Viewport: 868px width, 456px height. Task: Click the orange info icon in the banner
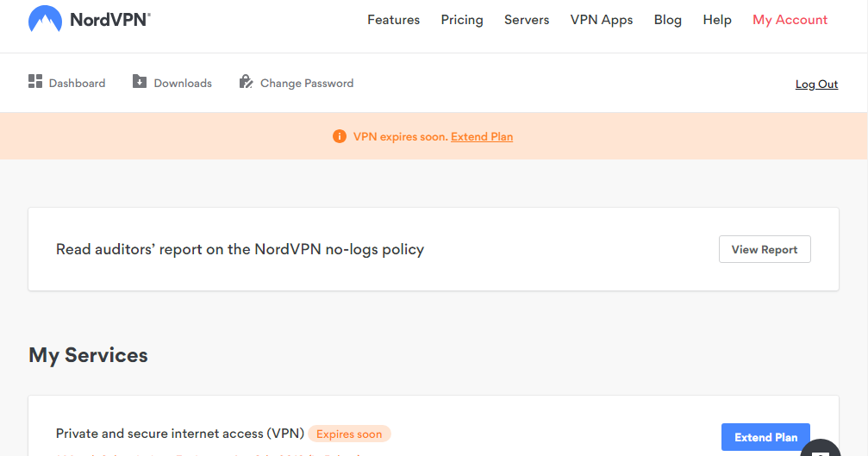(x=339, y=136)
